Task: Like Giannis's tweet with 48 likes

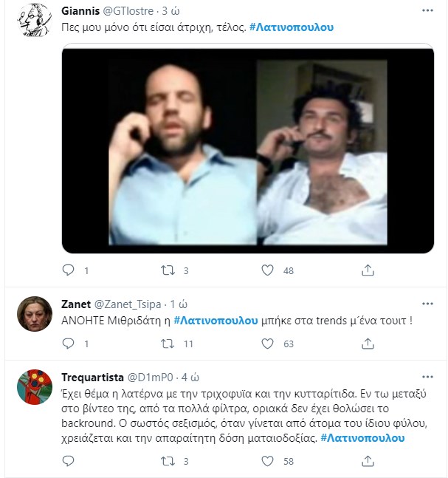Action: click(268, 271)
